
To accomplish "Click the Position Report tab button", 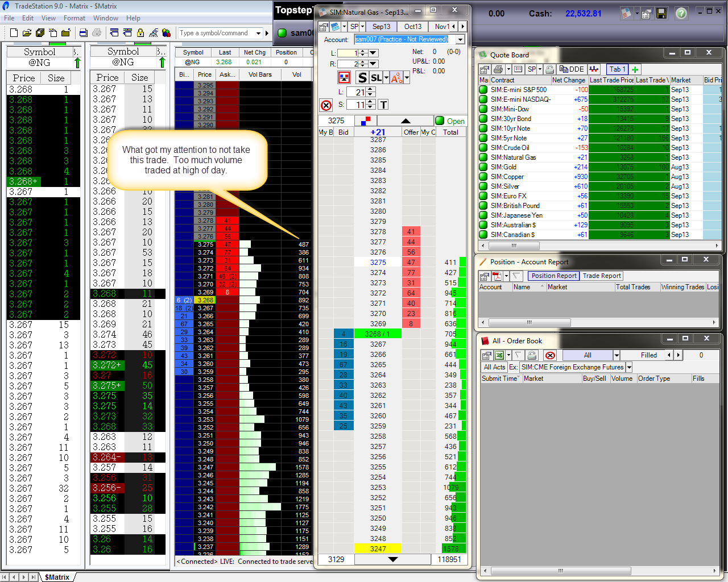I will coord(555,276).
